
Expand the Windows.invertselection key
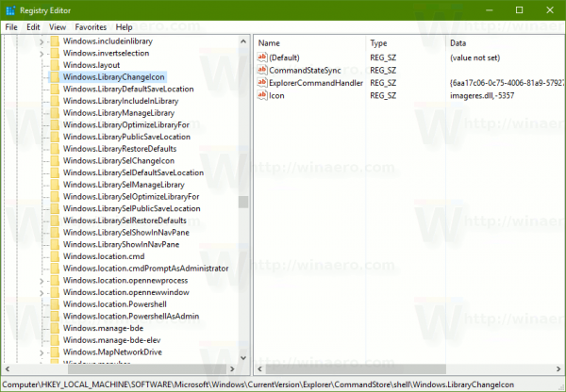42,54
